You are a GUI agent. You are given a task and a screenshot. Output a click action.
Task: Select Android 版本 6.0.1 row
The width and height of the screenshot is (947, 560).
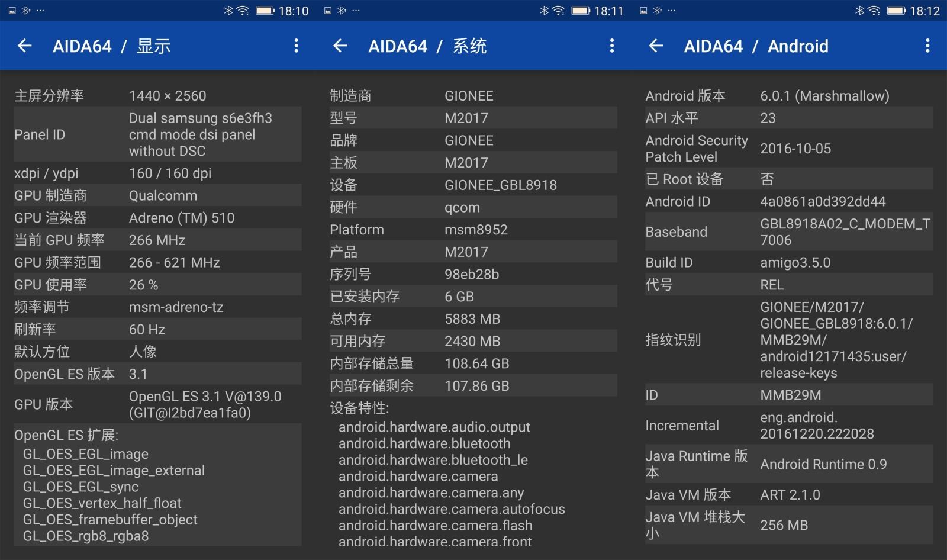789,95
